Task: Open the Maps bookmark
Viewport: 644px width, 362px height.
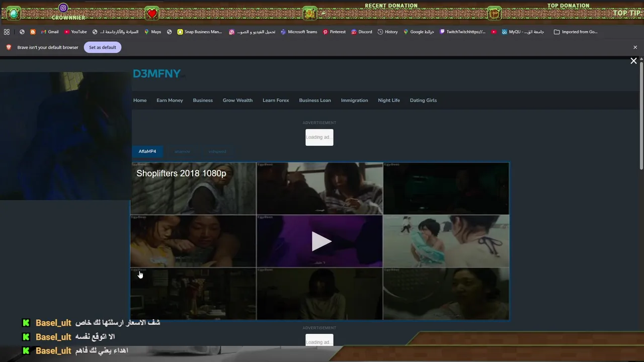Action: tap(152, 32)
